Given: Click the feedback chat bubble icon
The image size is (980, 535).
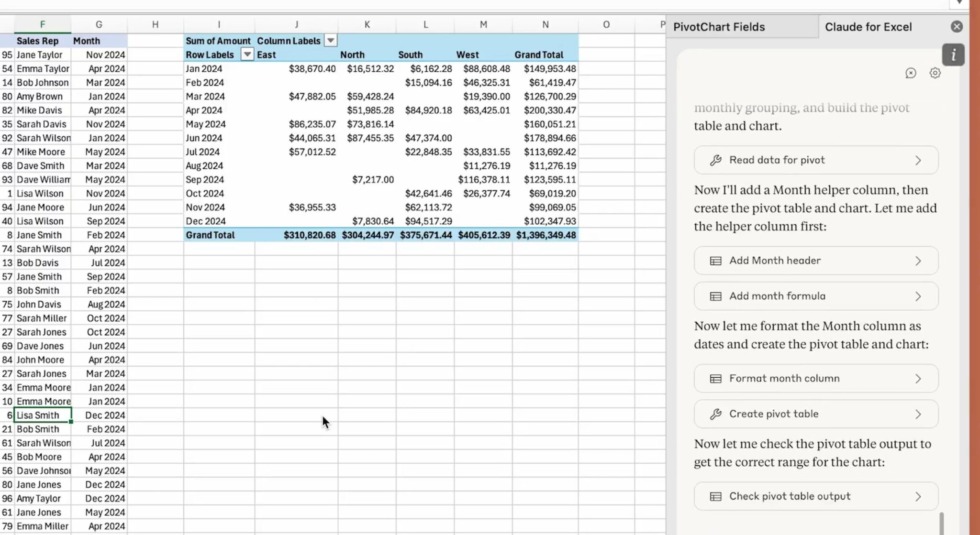Looking at the screenshot, I should (911, 73).
